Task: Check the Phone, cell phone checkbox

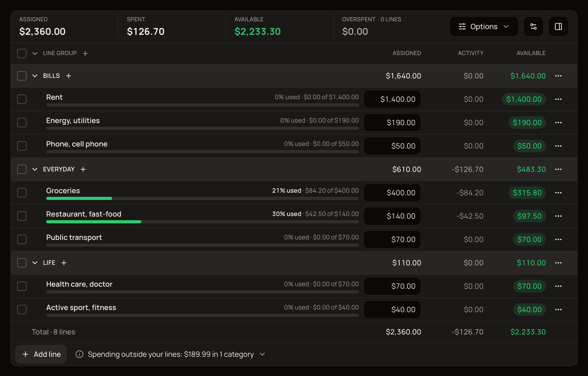Action: [x=22, y=146]
